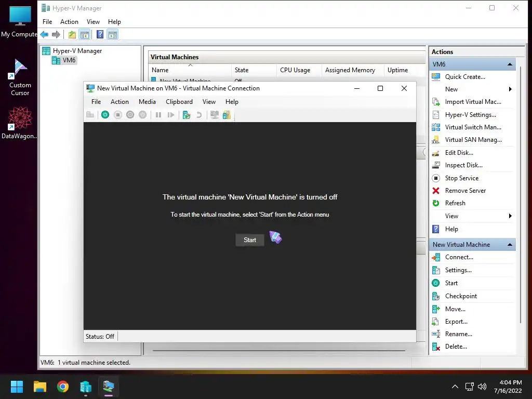
Task: Show hidden tray icons chevron
Action: tap(455, 387)
